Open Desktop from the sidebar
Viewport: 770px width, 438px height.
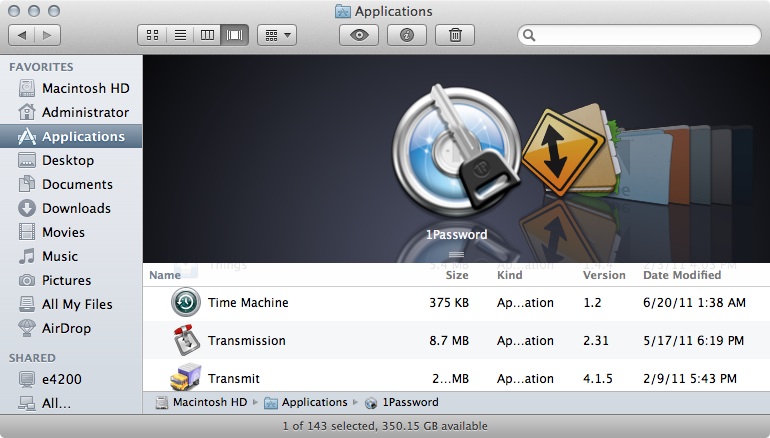[71, 161]
